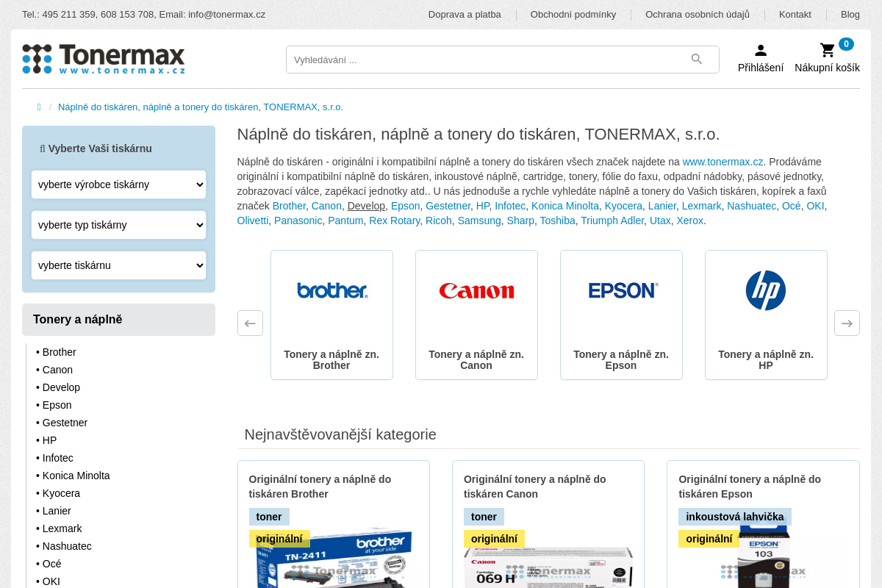Click the Triumph Adler link in the paragraph
This screenshot has width=882, height=588.
point(612,220)
